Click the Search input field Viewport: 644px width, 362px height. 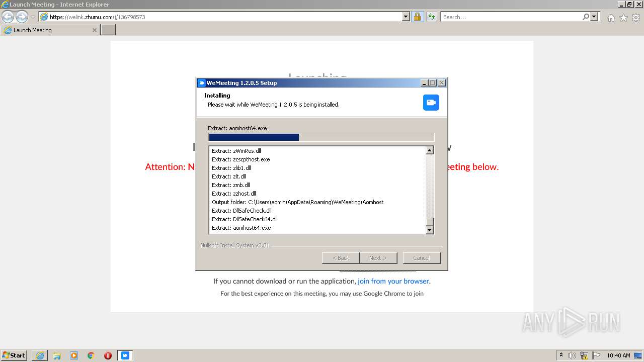(511, 17)
